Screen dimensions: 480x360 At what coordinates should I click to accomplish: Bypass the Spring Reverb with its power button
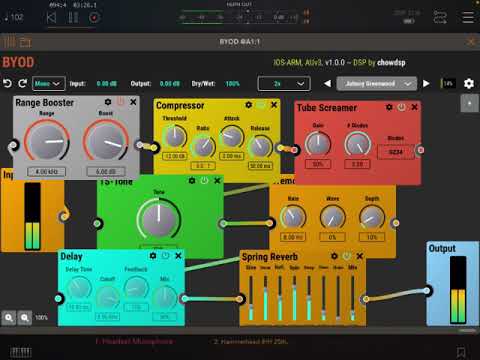point(347,256)
